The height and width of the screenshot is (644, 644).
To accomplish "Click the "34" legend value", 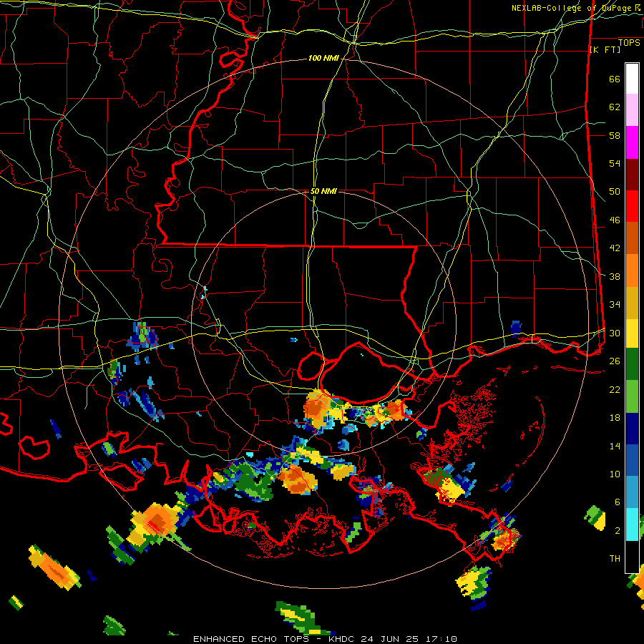I will click(x=615, y=305).
